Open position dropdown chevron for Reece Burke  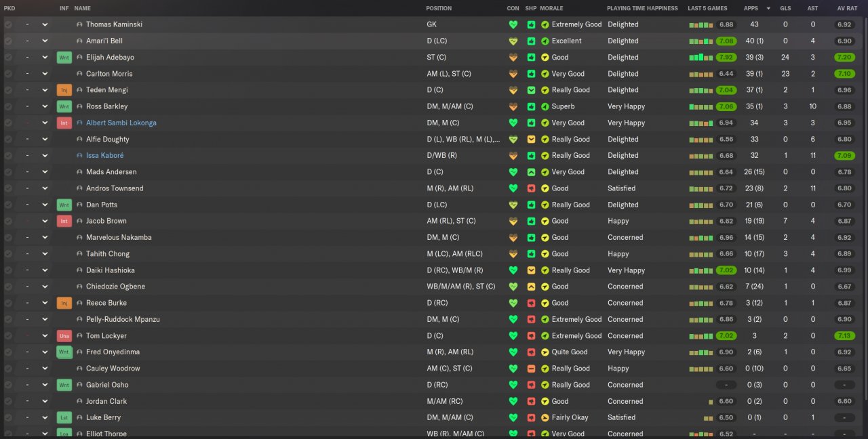[x=45, y=304]
